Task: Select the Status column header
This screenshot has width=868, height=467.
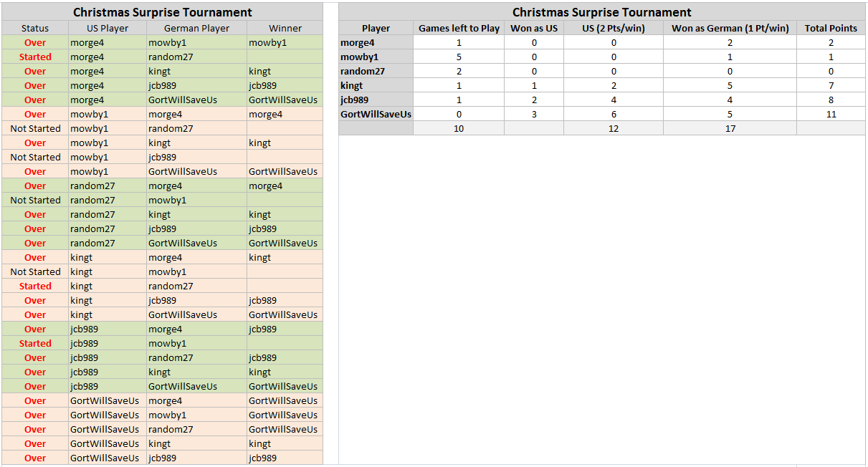Action: 35,28
